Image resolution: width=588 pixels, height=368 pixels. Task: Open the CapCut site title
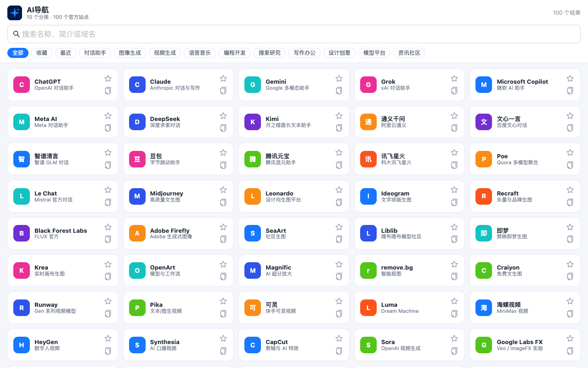[277, 342]
